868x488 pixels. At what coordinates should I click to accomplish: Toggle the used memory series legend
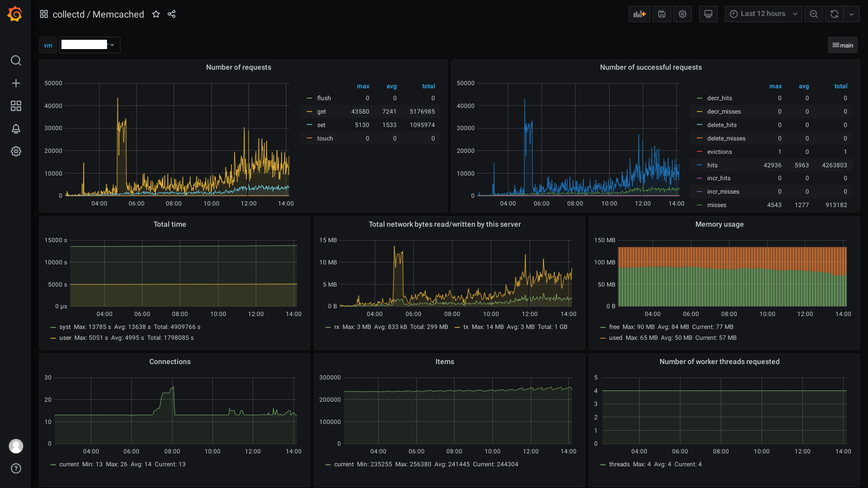[x=615, y=338]
